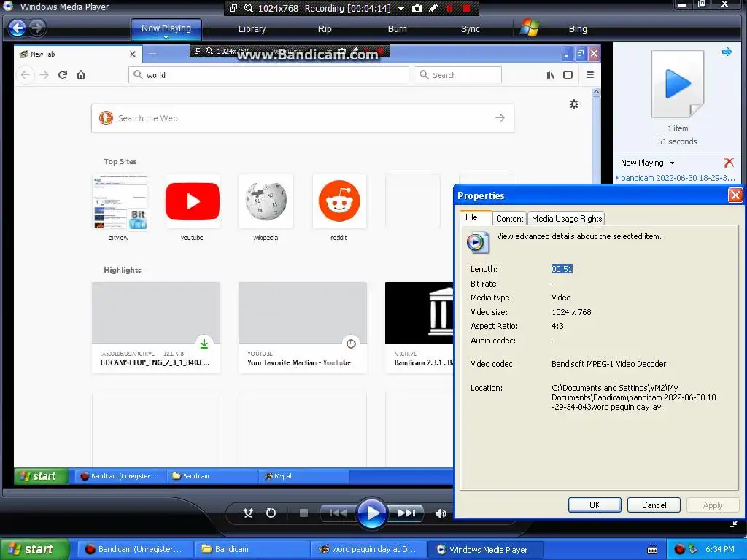Clear the list pane with red X
The width and height of the screenshot is (747, 560).
[x=729, y=163]
